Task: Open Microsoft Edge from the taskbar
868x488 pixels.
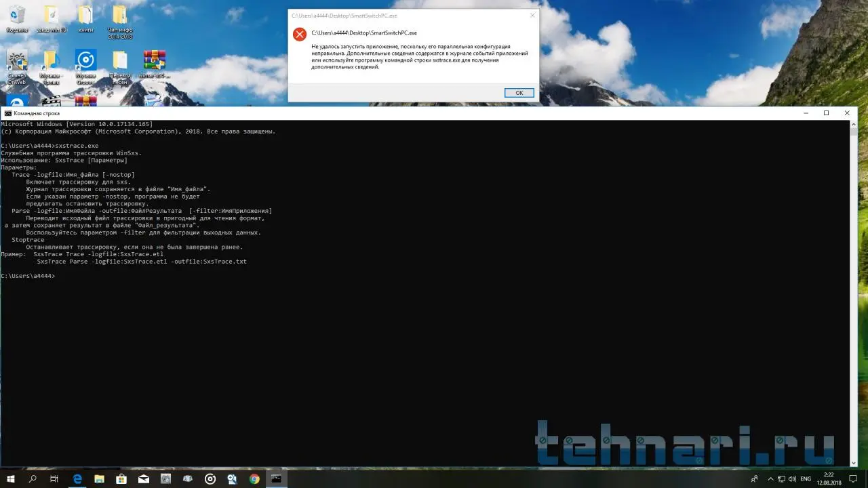Action: (x=77, y=479)
